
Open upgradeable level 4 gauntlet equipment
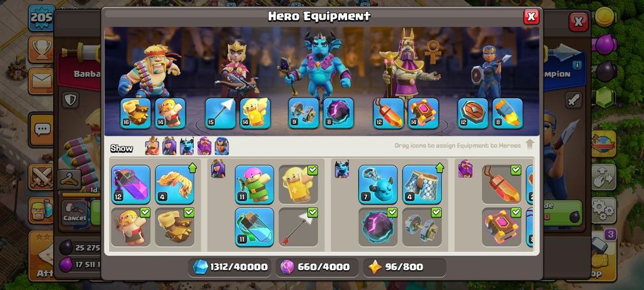pos(175,184)
